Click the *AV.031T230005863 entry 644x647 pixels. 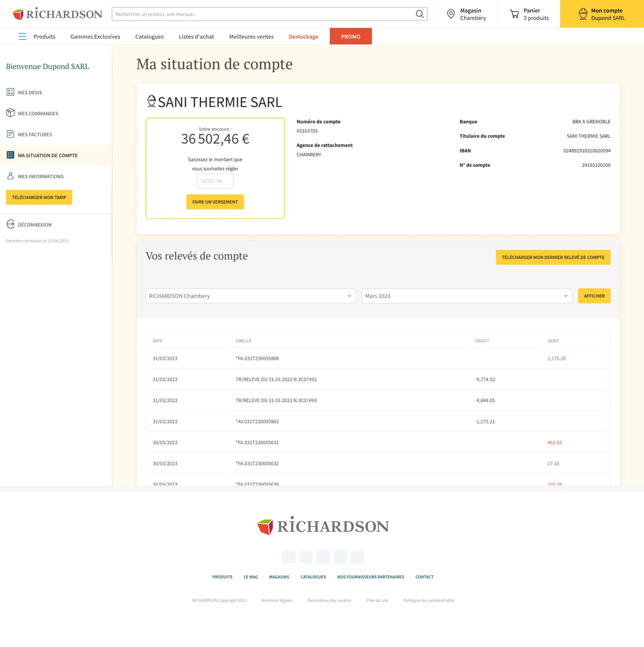257,421
